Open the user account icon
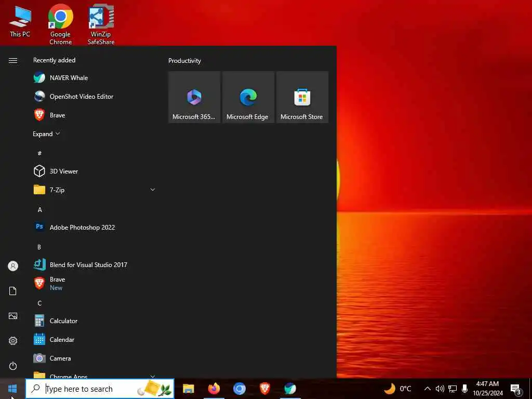This screenshot has width=532, height=399. click(x=13, y=265)
